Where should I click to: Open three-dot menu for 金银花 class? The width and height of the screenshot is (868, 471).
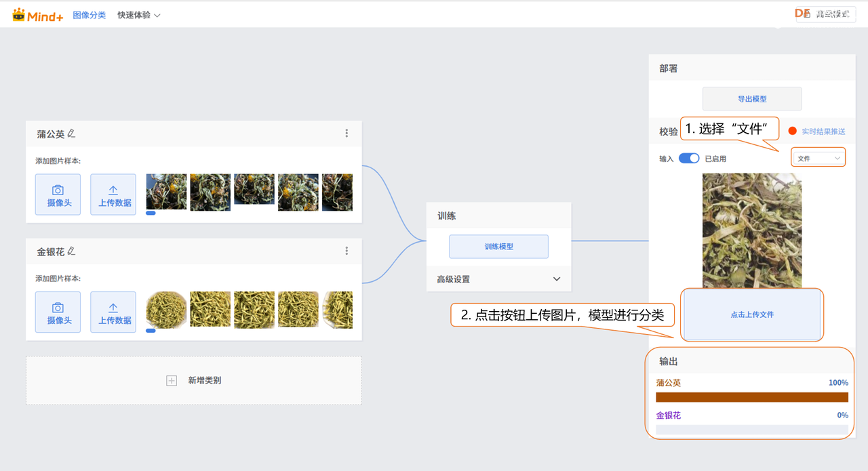[347, 251]
